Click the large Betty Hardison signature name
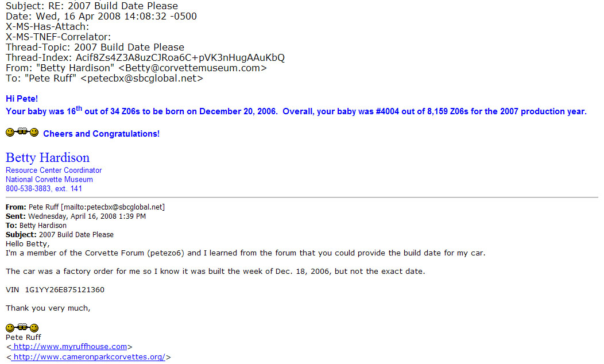Screen dimensions: 604x364 pos(48,158)
